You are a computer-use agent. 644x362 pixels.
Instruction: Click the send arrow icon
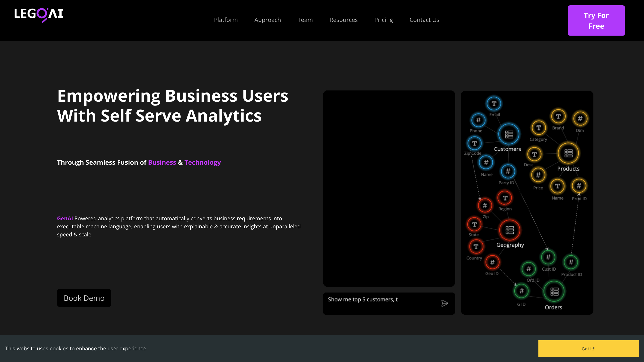(445, 303)
